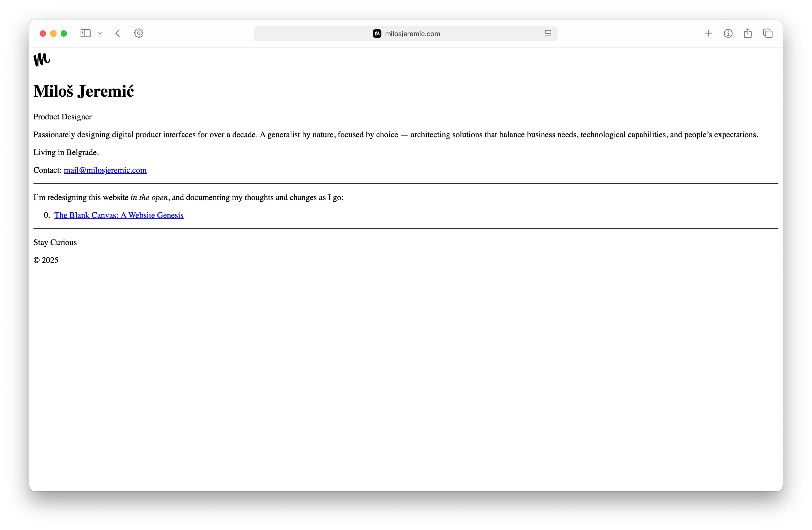This screenshot has height=530, width=812.
Task: Click the italic "in the open" text
Action: pos(149,197)
